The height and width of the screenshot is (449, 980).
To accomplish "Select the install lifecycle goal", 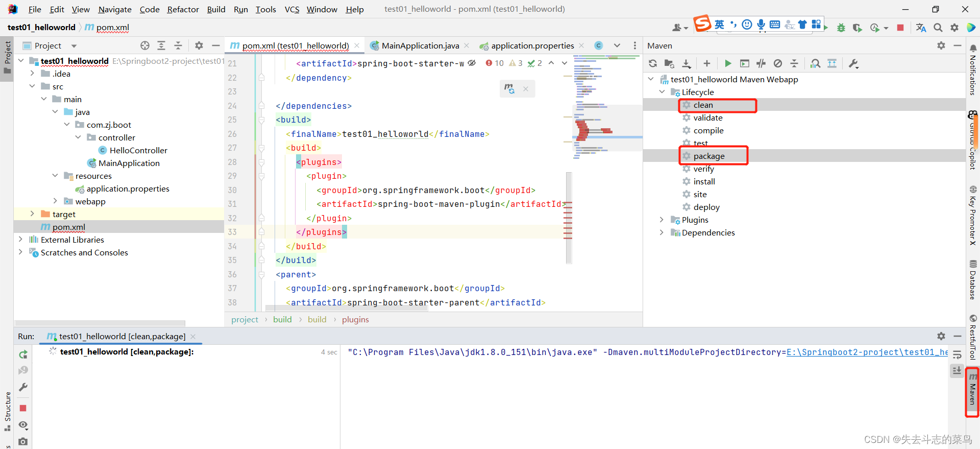I will (x=704, y=181).
